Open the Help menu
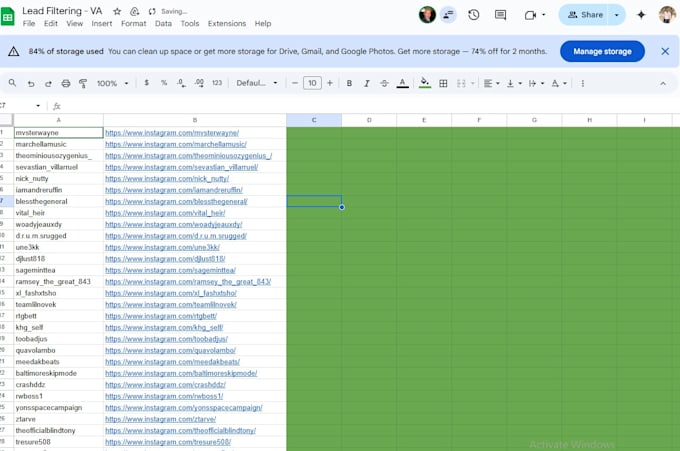 tap(263, 23)
